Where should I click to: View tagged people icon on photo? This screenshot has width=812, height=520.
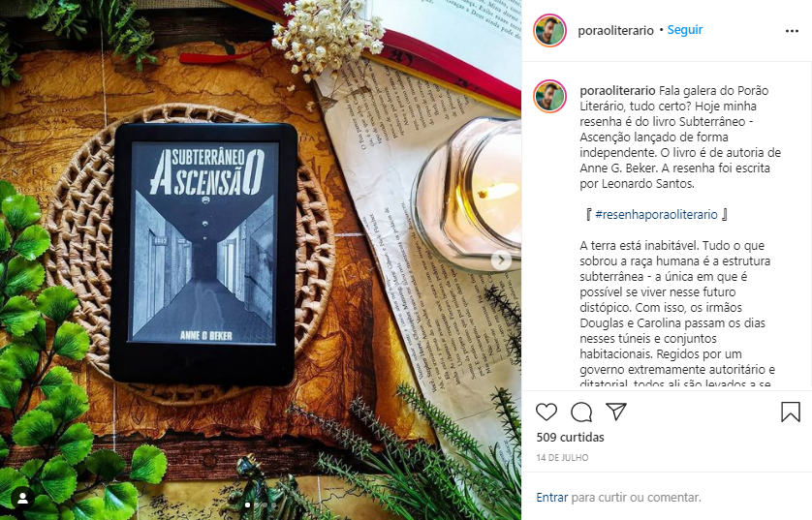[x=23, y=499]
